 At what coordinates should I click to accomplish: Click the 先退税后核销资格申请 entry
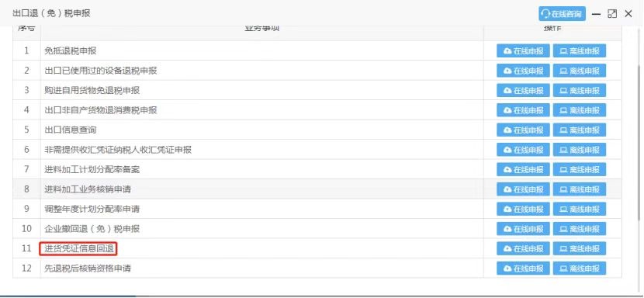(88, 269)
